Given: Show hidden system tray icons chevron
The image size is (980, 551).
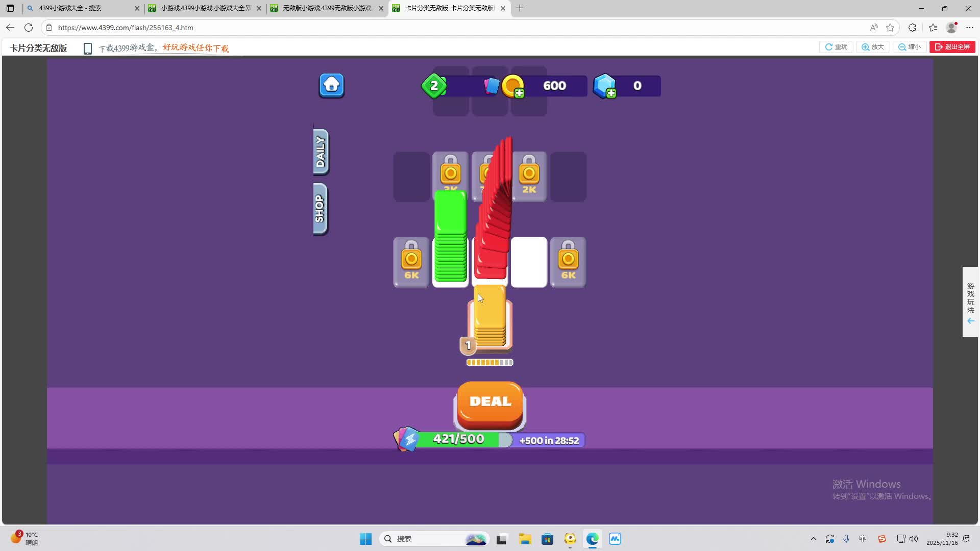Looking at the screenshot, I should [813, 539].
